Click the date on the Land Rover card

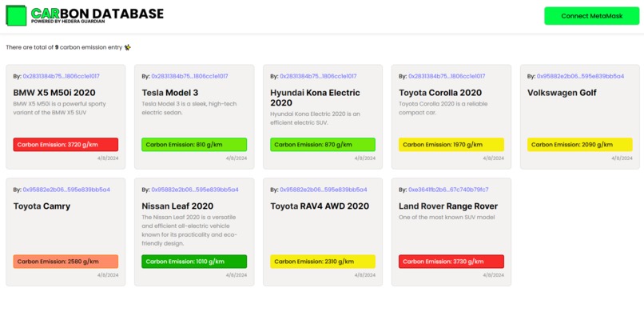coord(493,274)
